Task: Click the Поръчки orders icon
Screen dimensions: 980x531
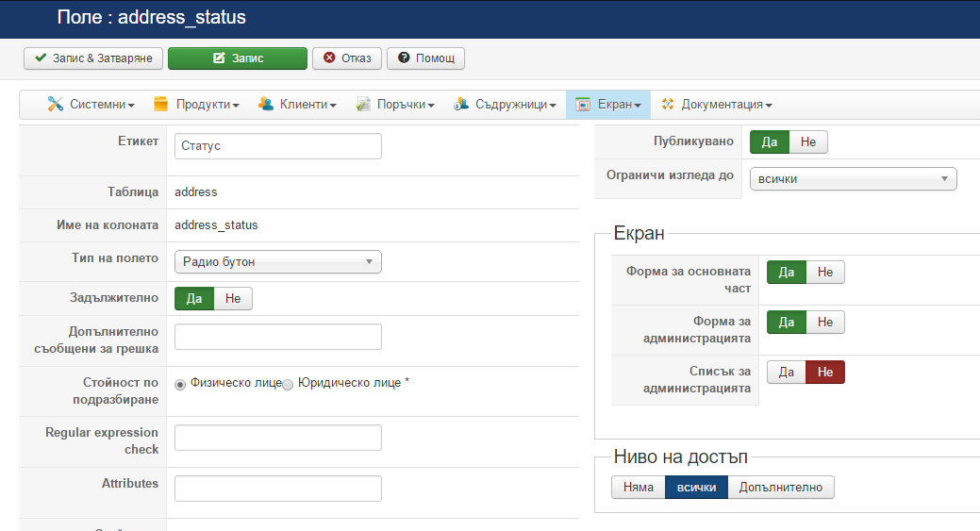Action: pyautogui.click(x=363, y=105)
